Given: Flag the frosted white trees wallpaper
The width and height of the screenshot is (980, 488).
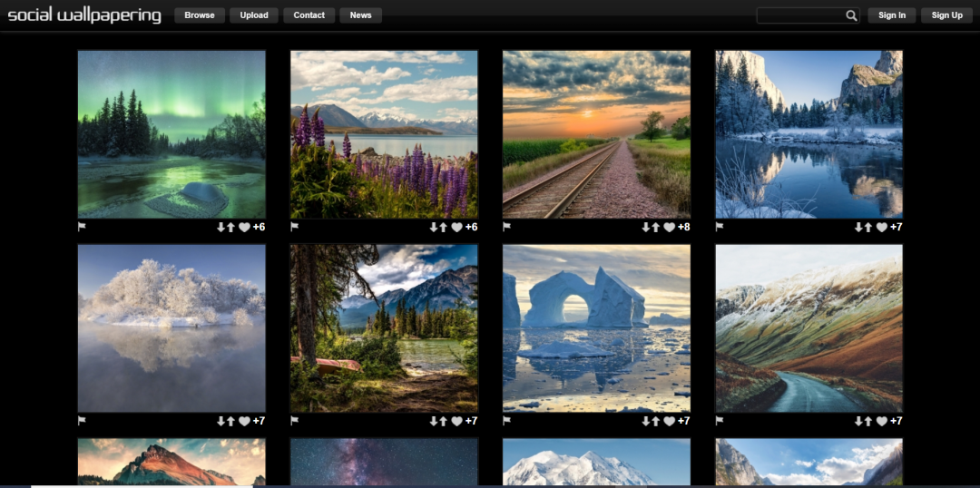Looking at the screenshot, I should click(x=82, y=421).
